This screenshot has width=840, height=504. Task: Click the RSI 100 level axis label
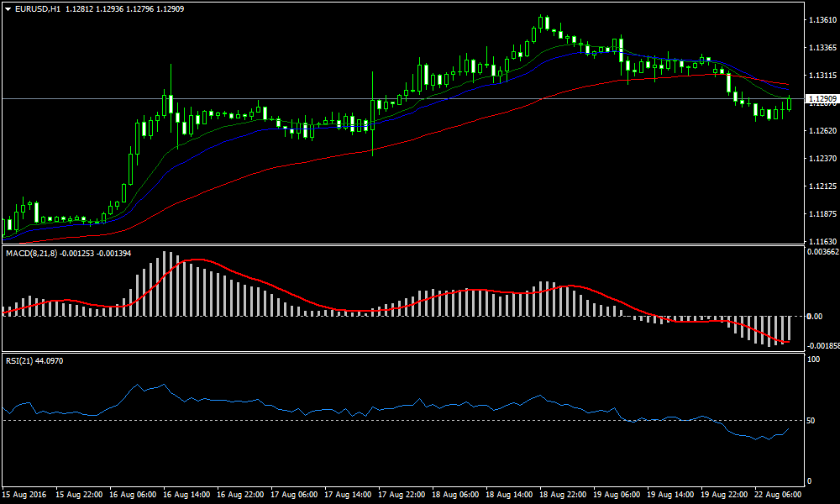pos(814,360)
